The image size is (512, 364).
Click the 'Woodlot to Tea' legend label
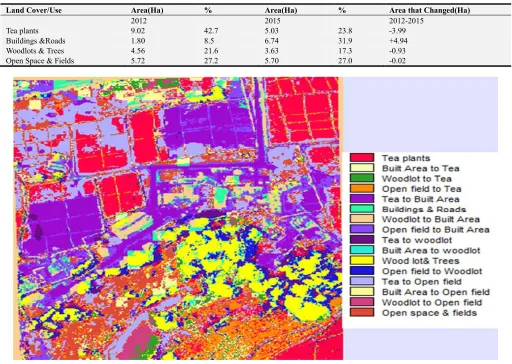pos(417,179)
